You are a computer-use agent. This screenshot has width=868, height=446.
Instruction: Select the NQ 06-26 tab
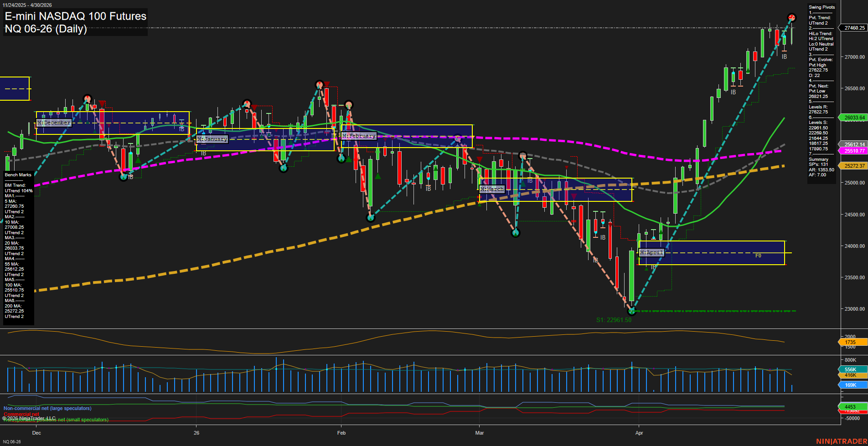click(x=12, y=441)
